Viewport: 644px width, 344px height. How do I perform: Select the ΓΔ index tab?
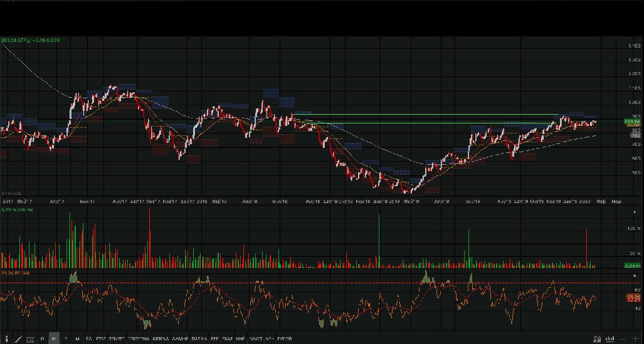pos(89,338)
